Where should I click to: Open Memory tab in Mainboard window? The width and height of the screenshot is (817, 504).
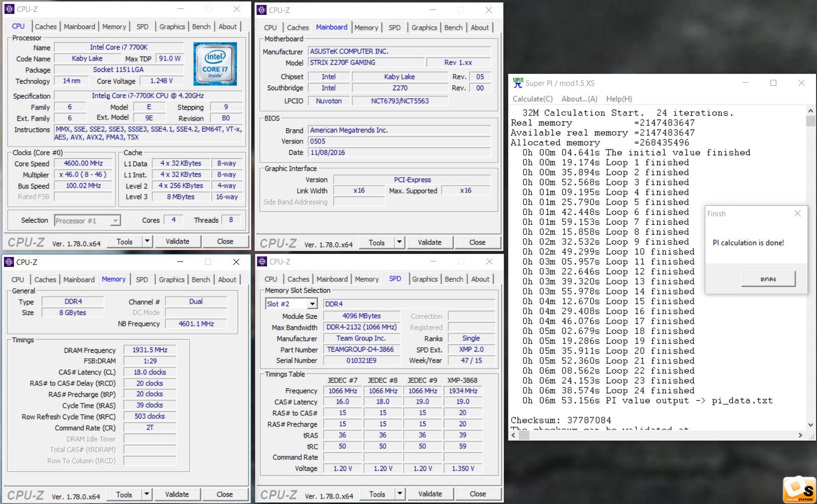pos(366,28)
